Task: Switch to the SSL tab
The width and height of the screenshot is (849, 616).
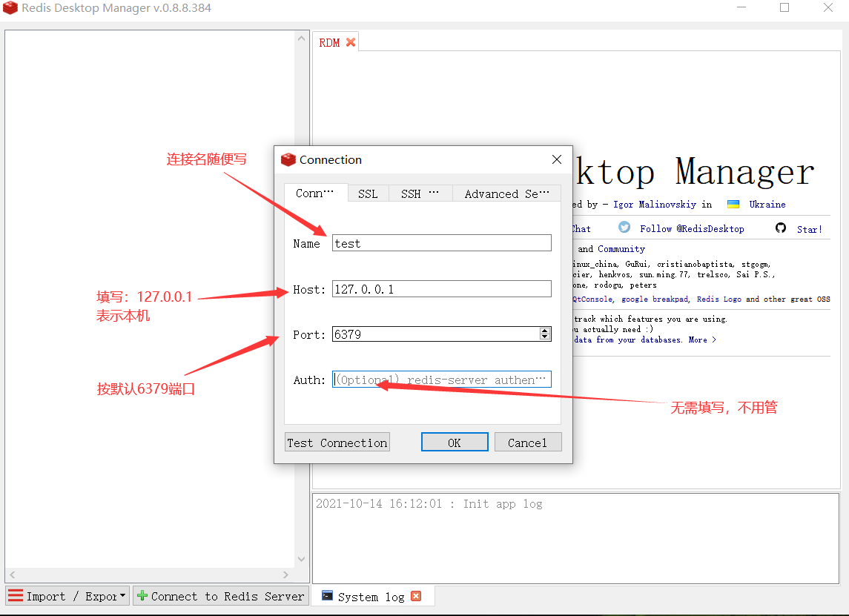Action: point(369,193)
